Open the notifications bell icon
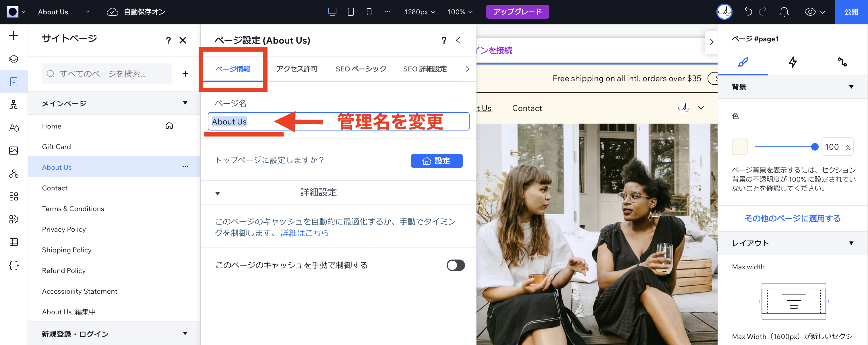This screenshot has height=345, width=868. click(x=784, y=12)
